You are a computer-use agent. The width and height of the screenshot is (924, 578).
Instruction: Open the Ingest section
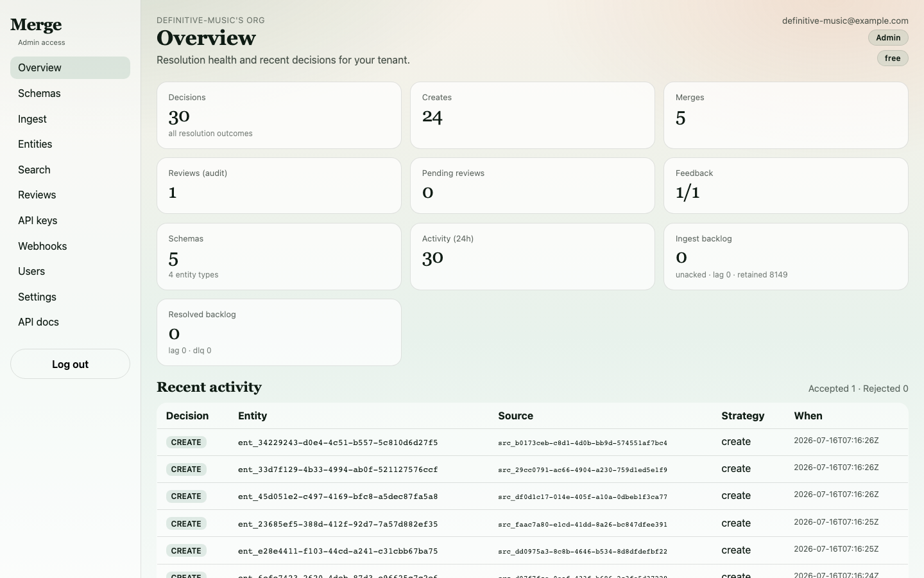[x=70, y=119]
